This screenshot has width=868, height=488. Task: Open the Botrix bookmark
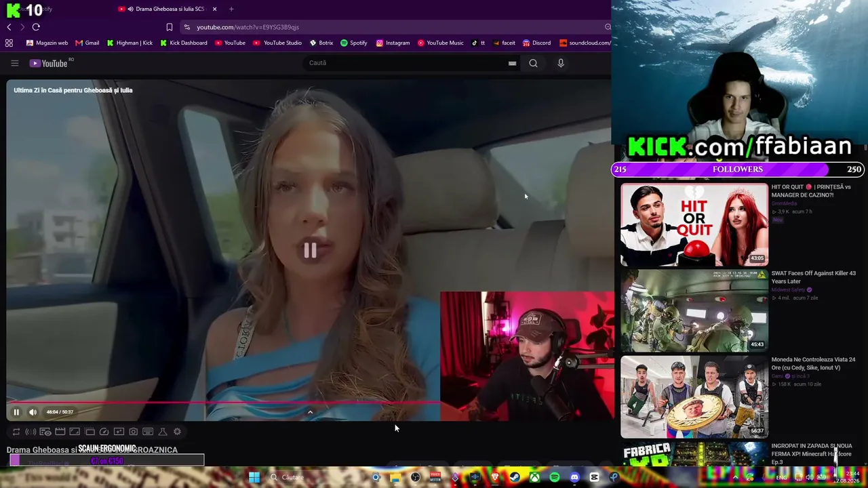[x=321, y=43]
